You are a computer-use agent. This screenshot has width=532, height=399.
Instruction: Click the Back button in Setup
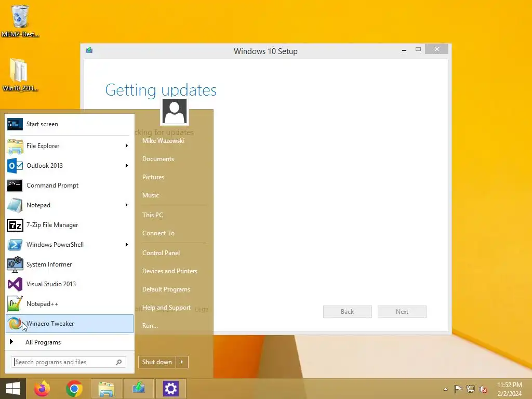pos(348,312)
